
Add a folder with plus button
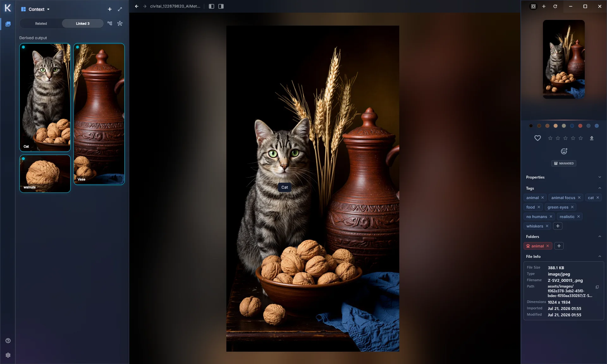coord(559,246)
